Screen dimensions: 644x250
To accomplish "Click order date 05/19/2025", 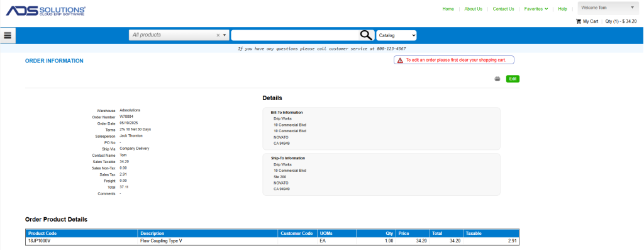I will [x=128, y=123].
